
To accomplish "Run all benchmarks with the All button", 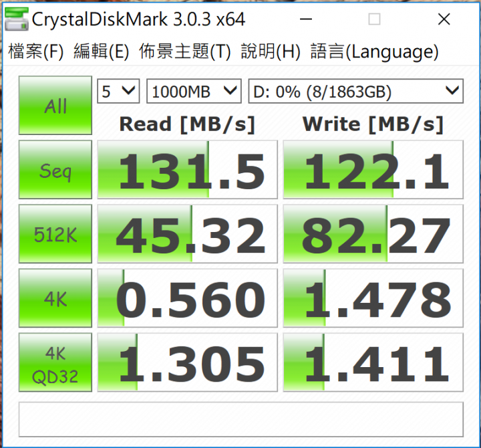I will click(55, 106).
